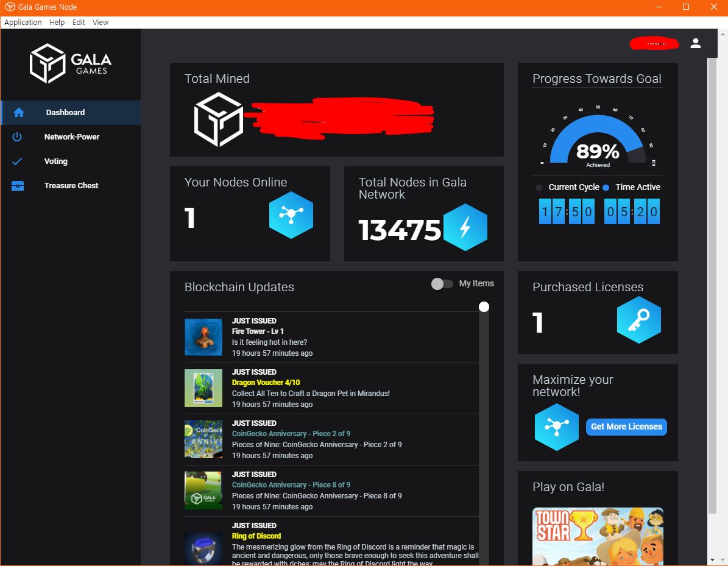728x566 pixels.
Task: Minimize the Gala Games Node window
Action: pyautogui.click(x=659, y=7)
